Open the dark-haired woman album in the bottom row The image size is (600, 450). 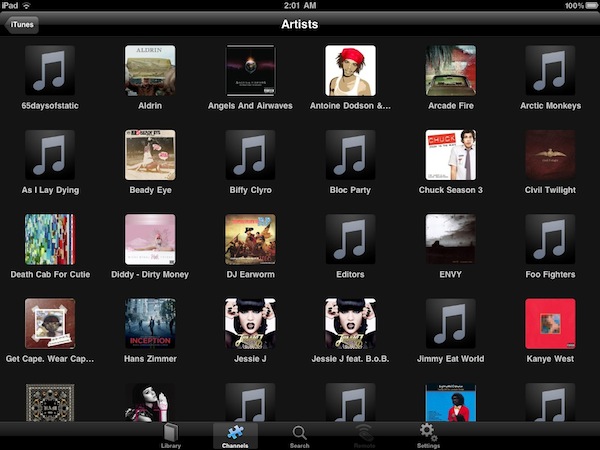[x=150, y=403]
